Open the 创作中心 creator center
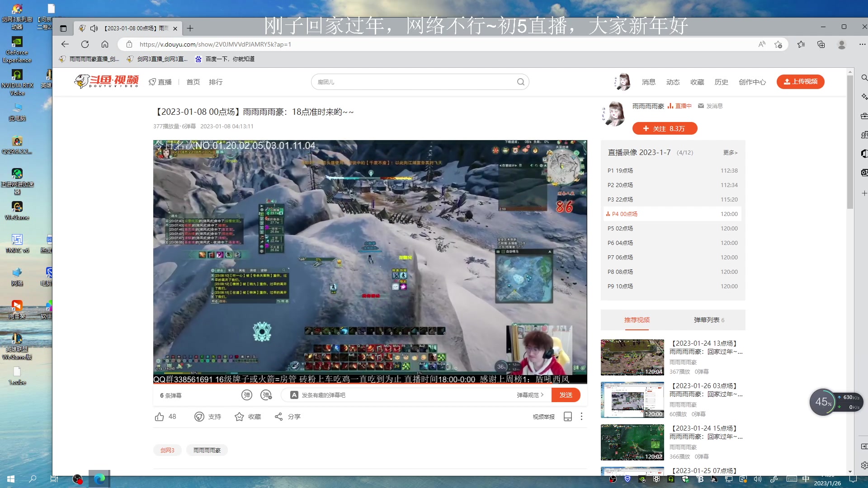 point(752,82)
